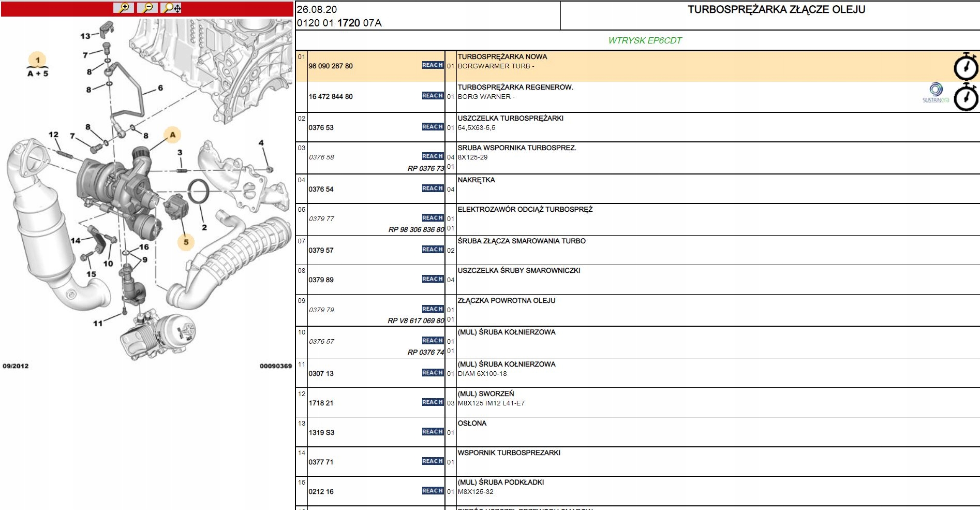
Task: Select part number 98 090 287 80
Action: click(331, 66)
